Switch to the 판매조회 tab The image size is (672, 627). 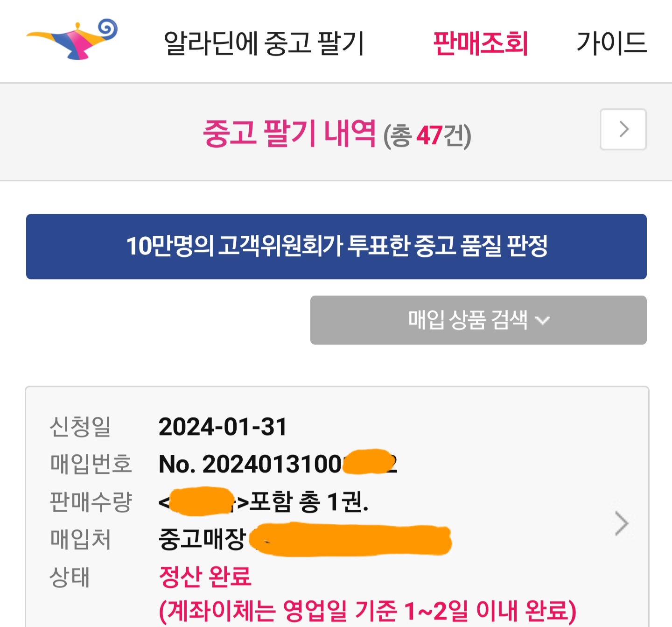[480, 43]
